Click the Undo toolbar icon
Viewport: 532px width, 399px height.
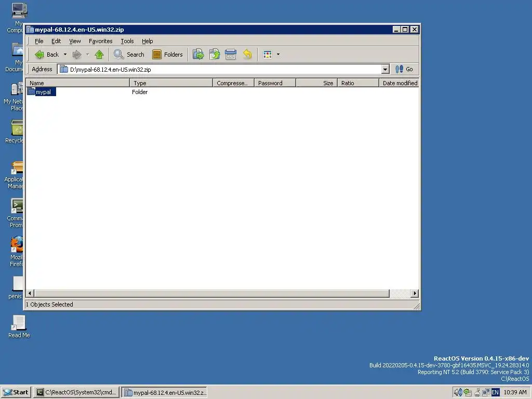pos(247,54)
